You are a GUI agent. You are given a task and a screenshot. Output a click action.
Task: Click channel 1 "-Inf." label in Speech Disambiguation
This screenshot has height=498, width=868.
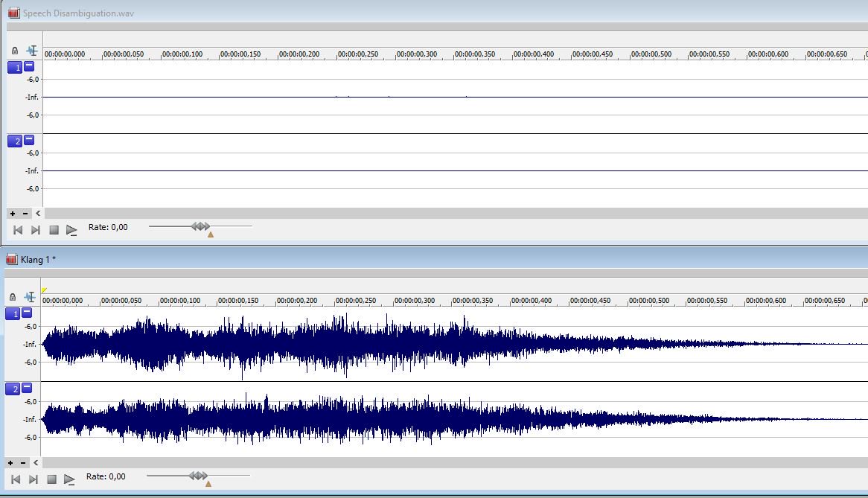coord(32,97)
